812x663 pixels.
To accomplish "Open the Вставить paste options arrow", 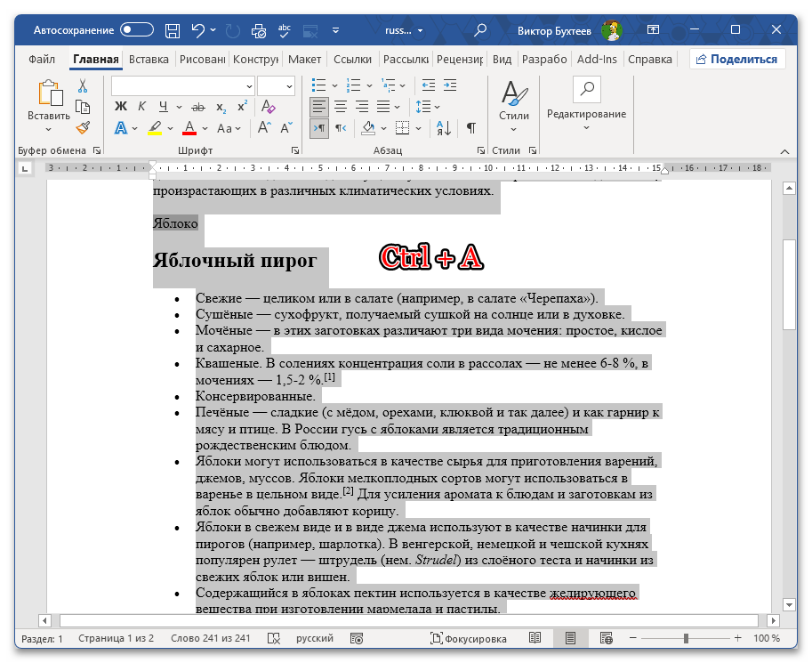I will coord(49,129).
